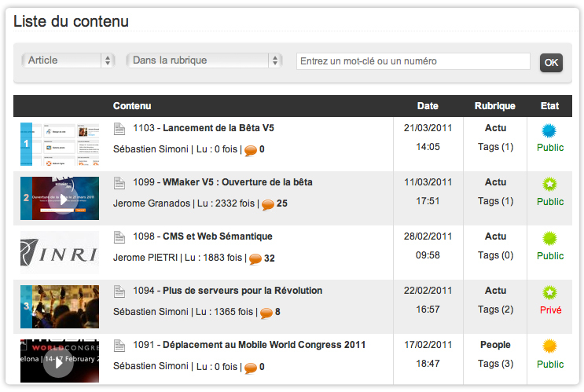Open article "CMS et Web Sémantique"

pyautogui.click(x=217, y=236)
